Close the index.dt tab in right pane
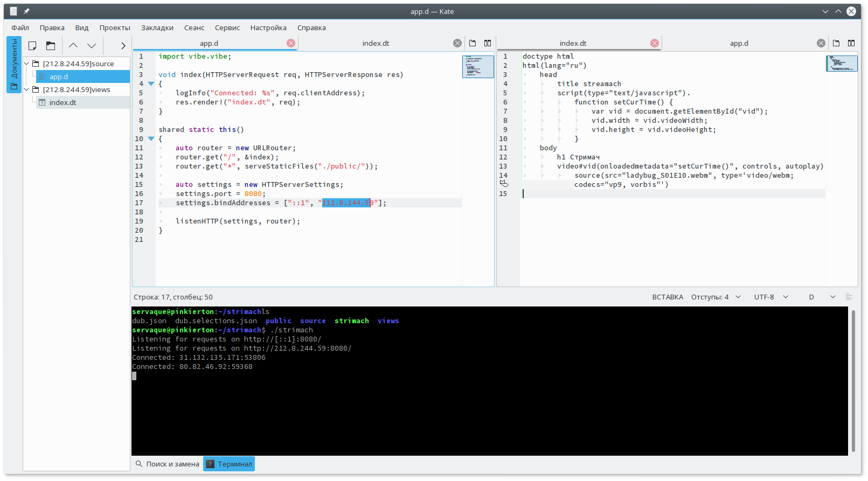The image size is (868, 481). pos(655,43)
